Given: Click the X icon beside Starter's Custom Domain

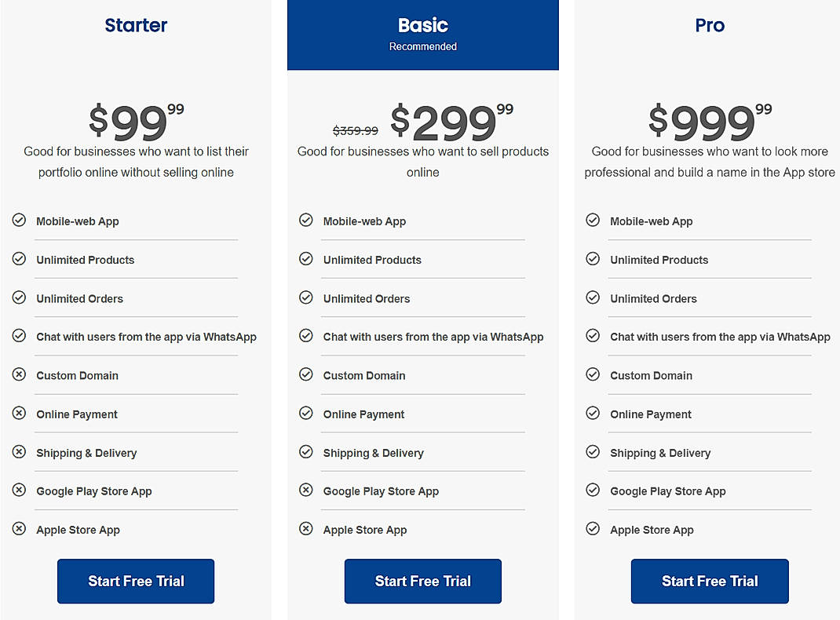Looking at the screenshot, I should pyautogui.click(x=19, y=374).
